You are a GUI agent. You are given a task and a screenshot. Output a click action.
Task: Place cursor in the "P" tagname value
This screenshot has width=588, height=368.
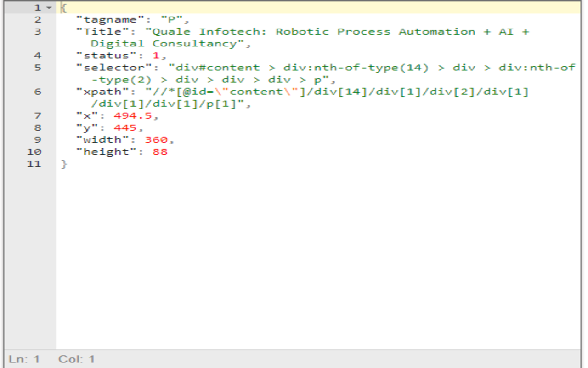click(172, 20)
